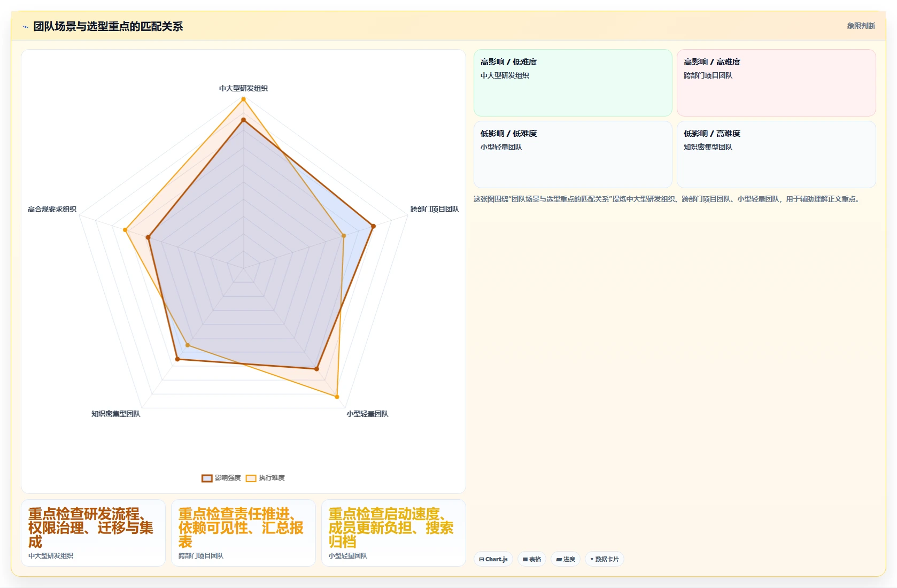Image resolution: width=897 pixels, height=588 pixels.
Task: Toggle the 影响强度 legend swatch
Action: point(207,478)
